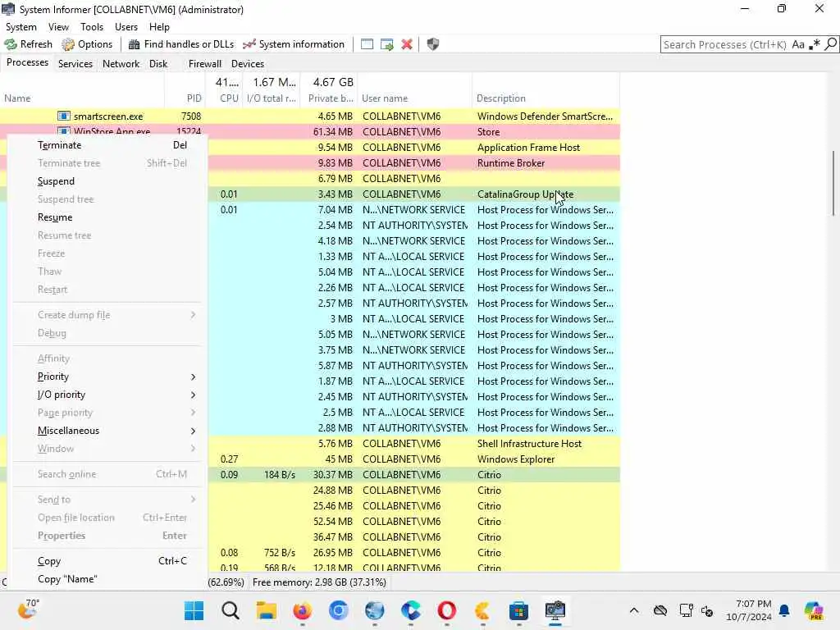Open the Users menu
This screenshot has width=840, height=630.
click(126, 27)
